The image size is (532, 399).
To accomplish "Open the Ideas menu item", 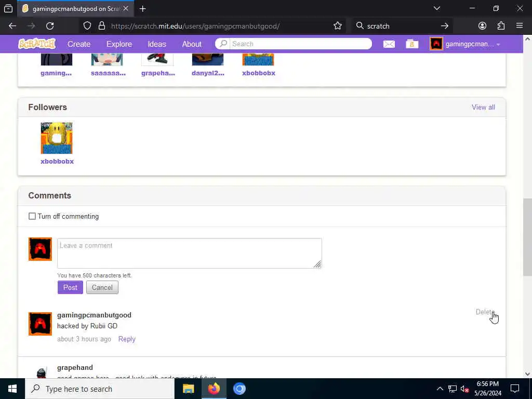I will [x=157, y=44].
